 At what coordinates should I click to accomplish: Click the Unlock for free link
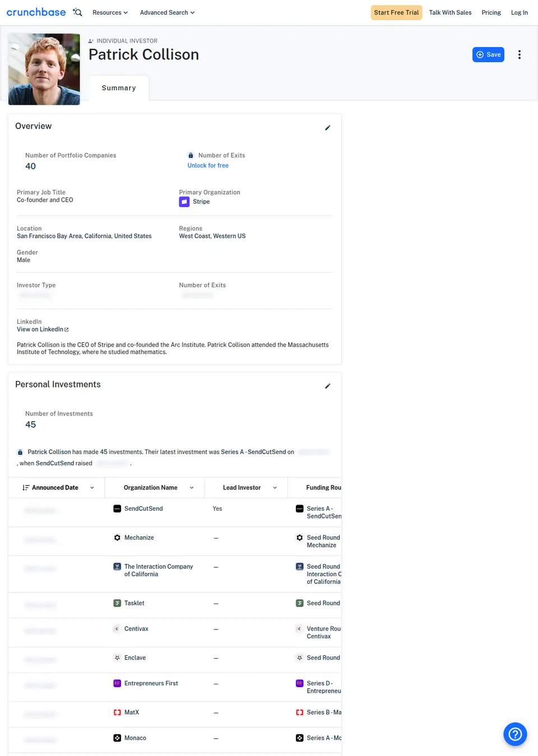[x=208, y=166]
